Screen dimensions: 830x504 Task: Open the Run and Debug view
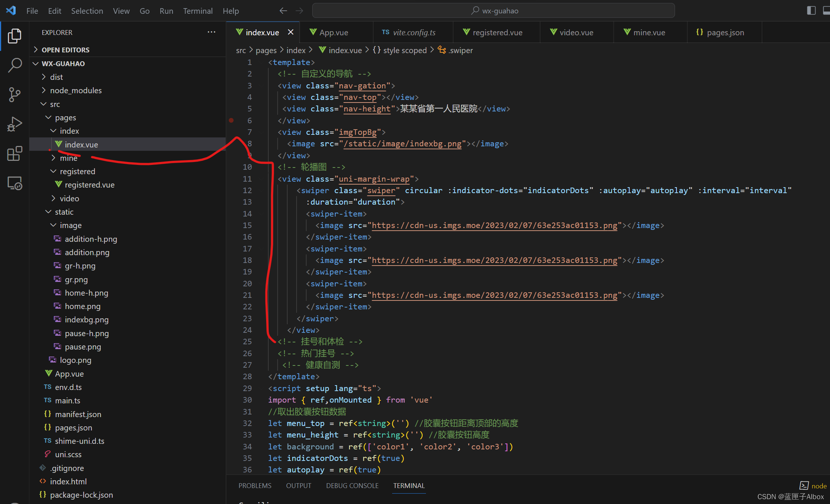tap(14, 124)
